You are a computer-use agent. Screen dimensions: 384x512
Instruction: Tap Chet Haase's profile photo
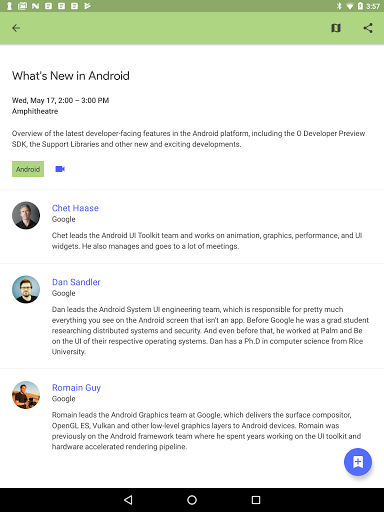26,215
